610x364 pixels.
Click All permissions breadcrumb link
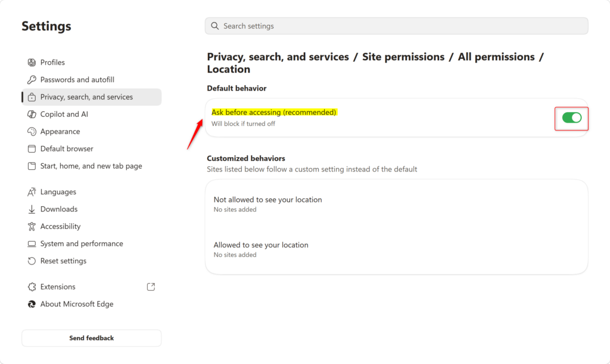click(496, 57)
